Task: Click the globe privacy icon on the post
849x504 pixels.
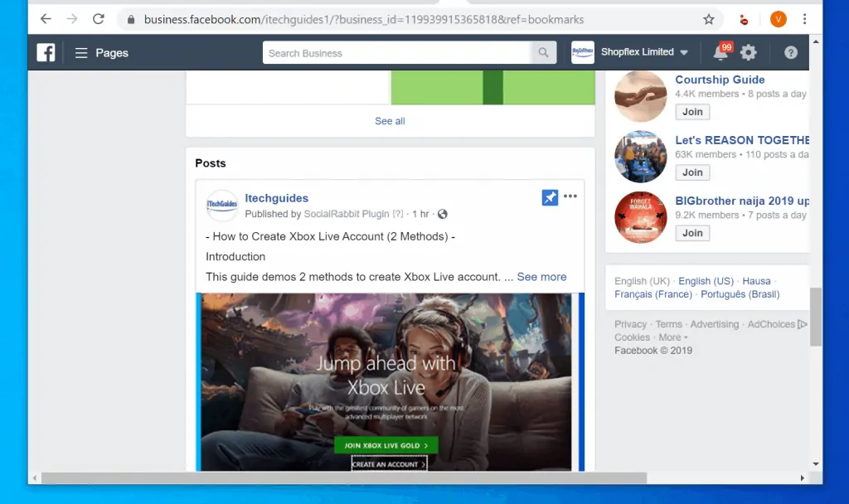Action: click(442, 214)
